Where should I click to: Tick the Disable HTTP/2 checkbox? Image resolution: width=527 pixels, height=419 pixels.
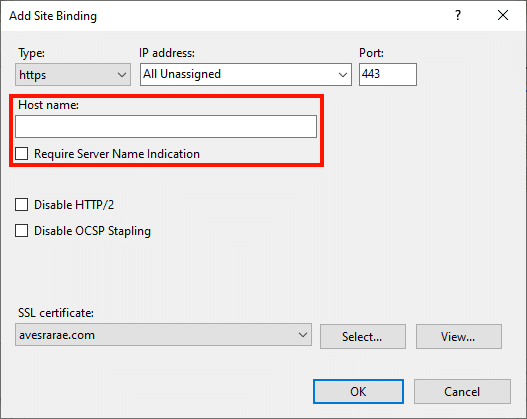22,204
